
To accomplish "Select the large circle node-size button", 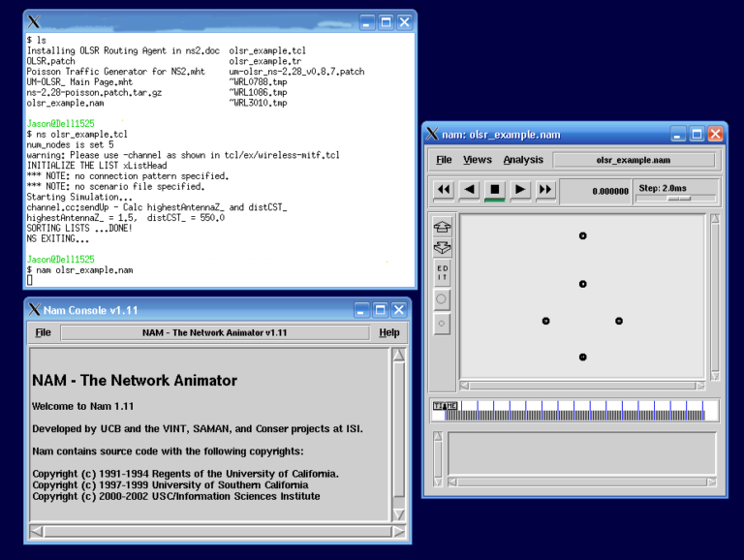I will point(443,300).
